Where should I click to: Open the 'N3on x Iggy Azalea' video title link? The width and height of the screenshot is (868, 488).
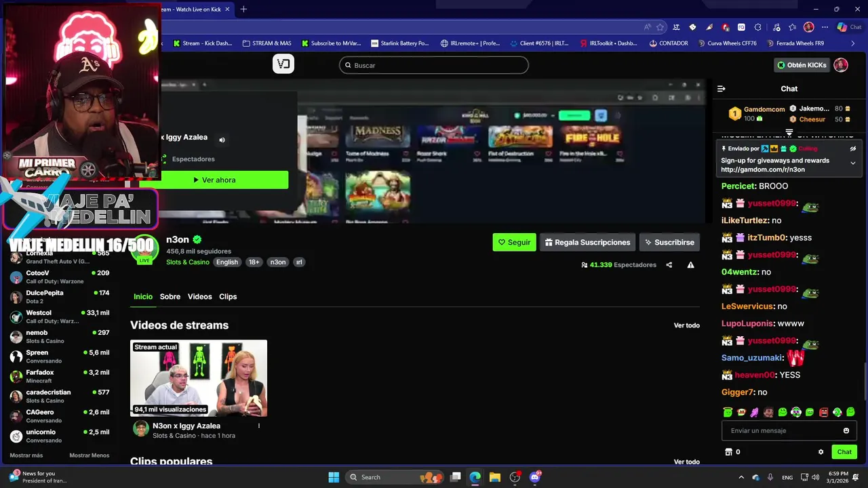186,426
